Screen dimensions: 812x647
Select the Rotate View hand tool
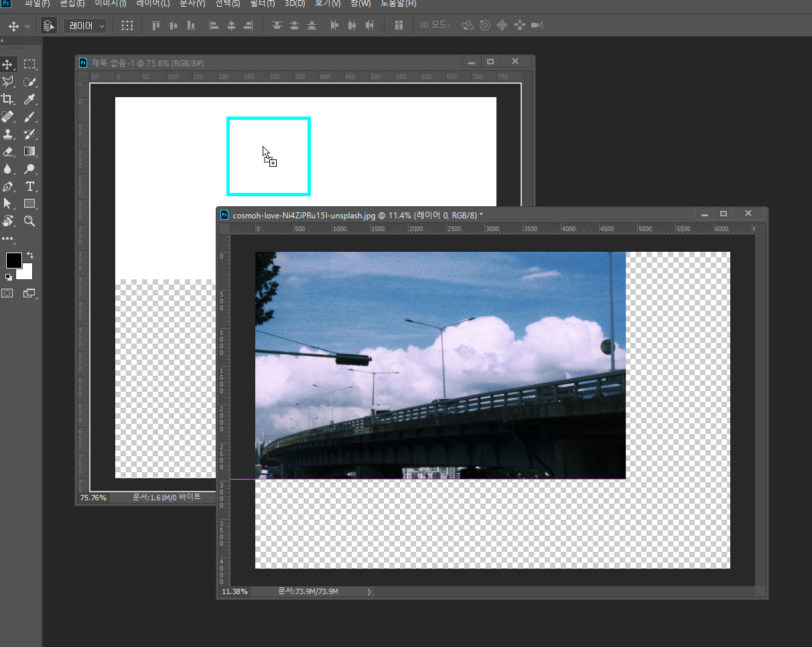point(8,221)
